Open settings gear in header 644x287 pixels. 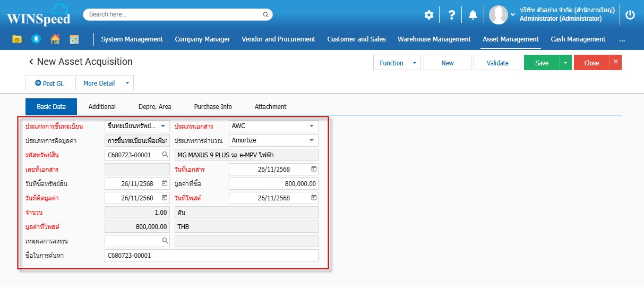(x=429, y=15)
